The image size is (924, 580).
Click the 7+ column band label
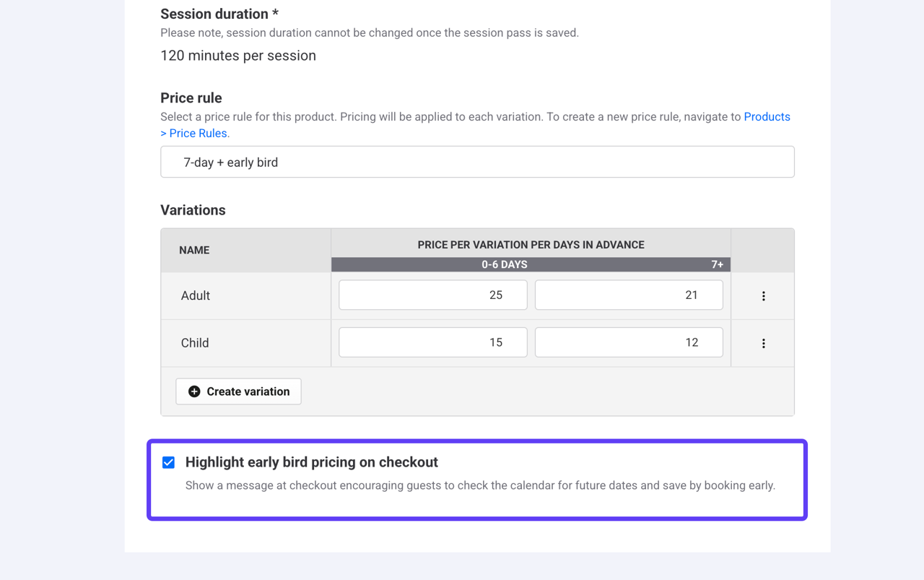click(x=717, y=265)
